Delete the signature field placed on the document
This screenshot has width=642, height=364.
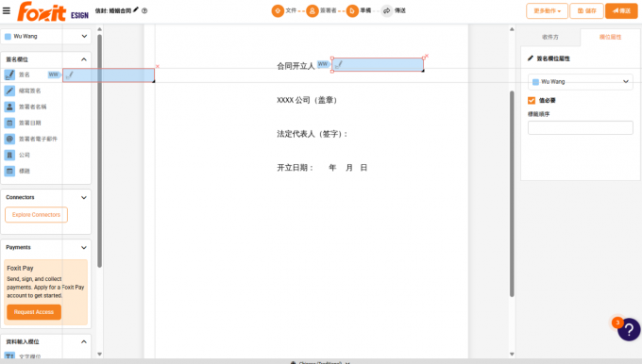point(427,56)
